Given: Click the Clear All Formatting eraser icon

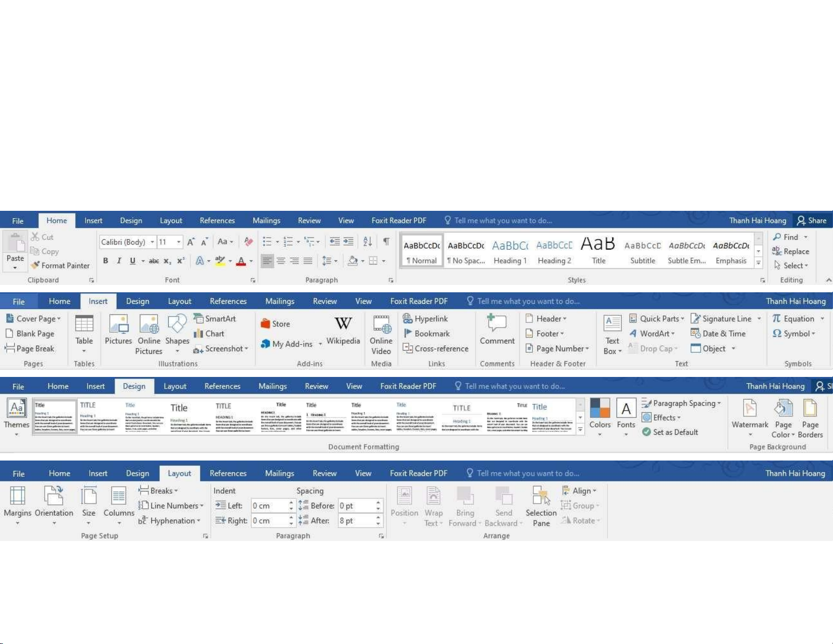Looking at the screenshot, I should tap(249, 242).
